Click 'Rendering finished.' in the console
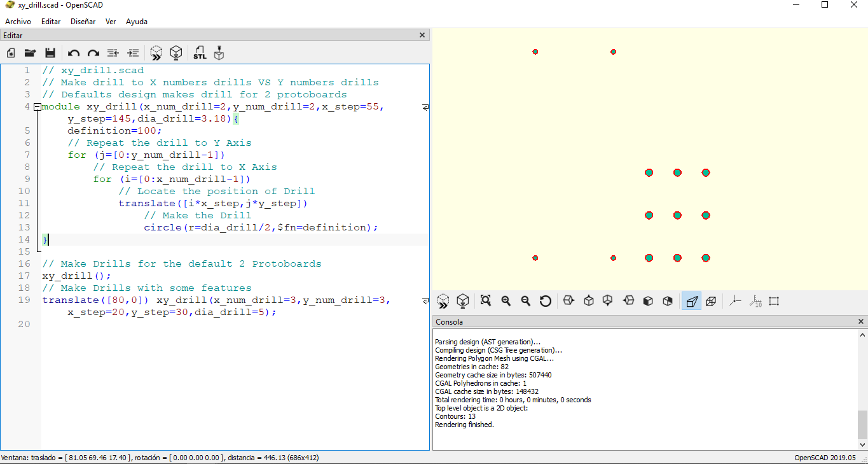This screenshot has width=868, height=464. tap(465, 425)
